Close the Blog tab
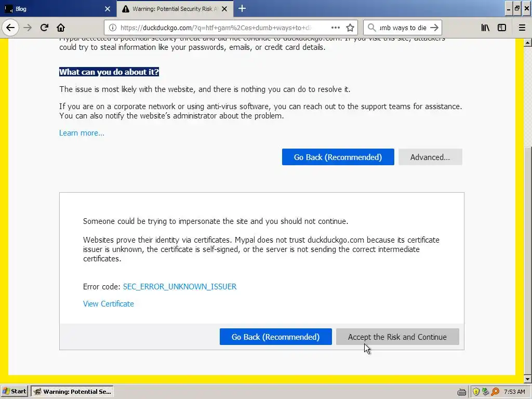The image size is (532, 399). pyautogui.click(x=108, y=9)
